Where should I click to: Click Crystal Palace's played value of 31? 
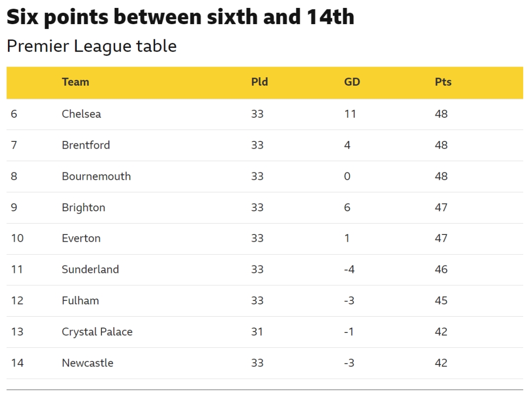click(x=257, y=332)
